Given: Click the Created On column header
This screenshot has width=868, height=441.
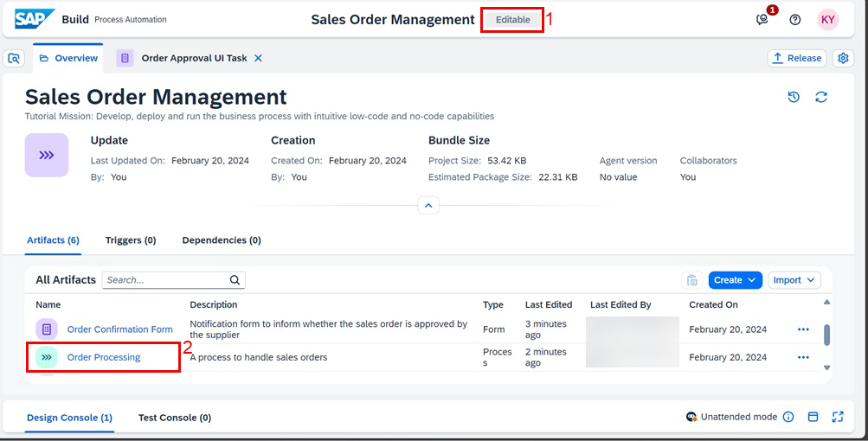Looking at the screenshot, I should [x=713, y=305].
